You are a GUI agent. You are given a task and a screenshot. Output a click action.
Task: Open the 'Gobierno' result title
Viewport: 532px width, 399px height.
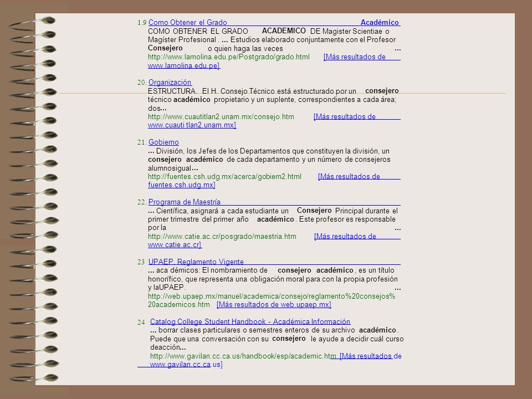point(163,142)
